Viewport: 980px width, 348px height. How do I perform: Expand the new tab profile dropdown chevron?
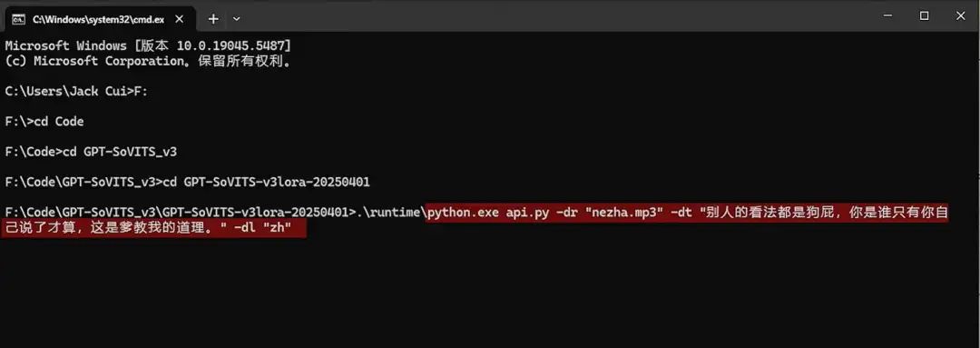tap(236, 19)
